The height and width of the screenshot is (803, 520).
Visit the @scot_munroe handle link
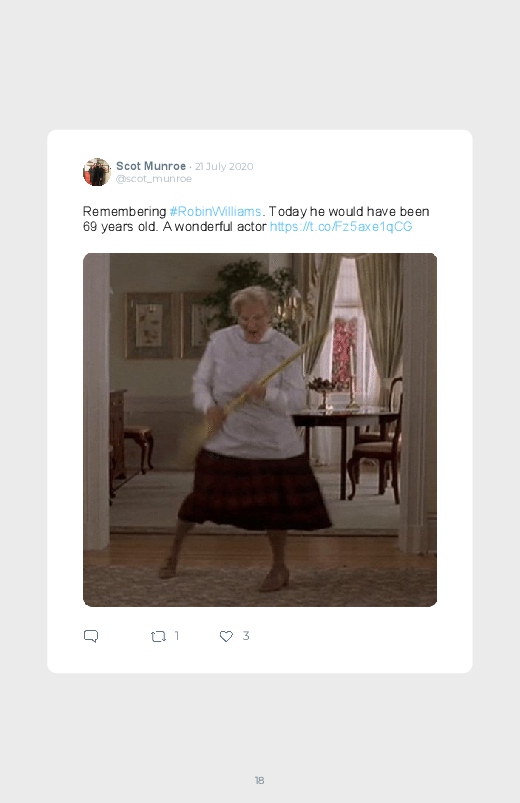(154, 179)
